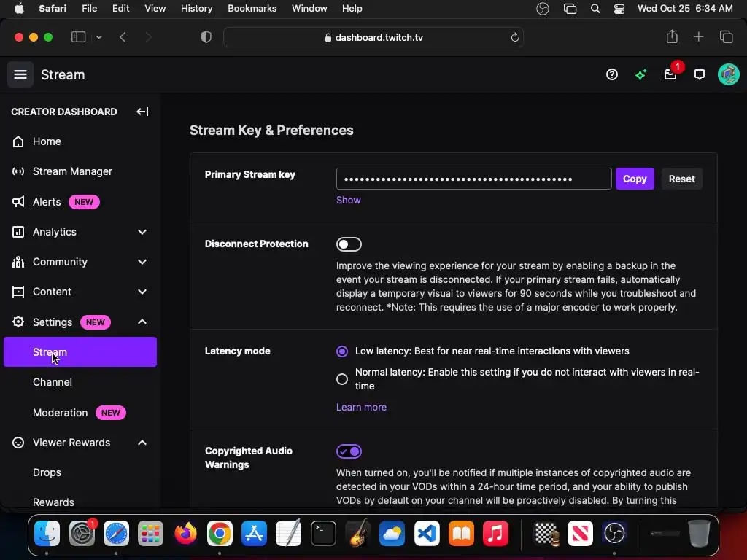Open OBS from the Dock
Image resolution: width=747 pixels, height=560 pixels.
click(x=614, y=533)
